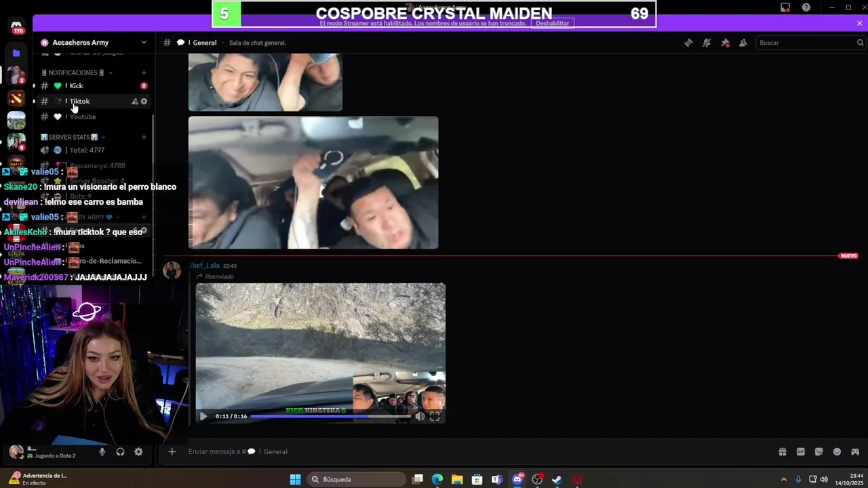Open the car selfie image attachment

click(x=313, y=182)
